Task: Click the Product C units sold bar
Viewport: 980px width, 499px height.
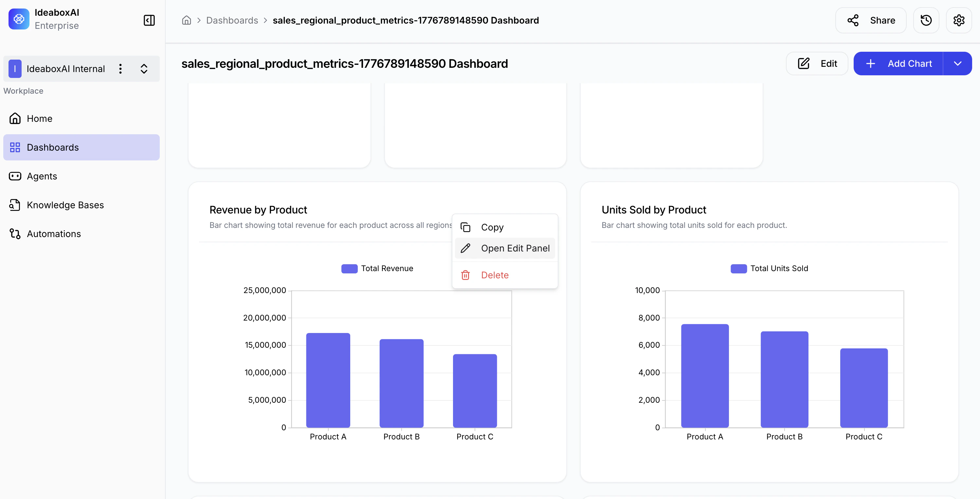Action: point(864,388)
